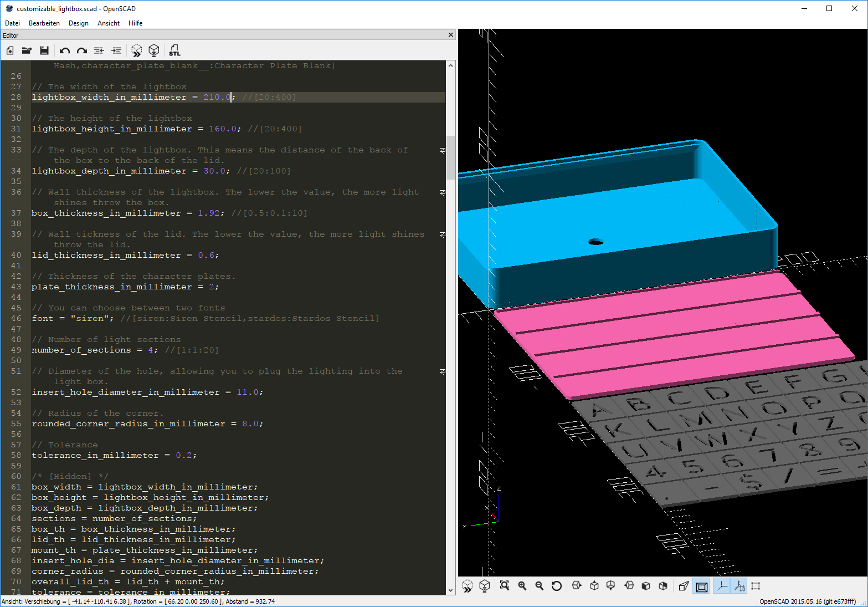Screen dimensions: 868x607
Task: Click the 8.0 corner radius value
Action: click(x=250, y=424)
